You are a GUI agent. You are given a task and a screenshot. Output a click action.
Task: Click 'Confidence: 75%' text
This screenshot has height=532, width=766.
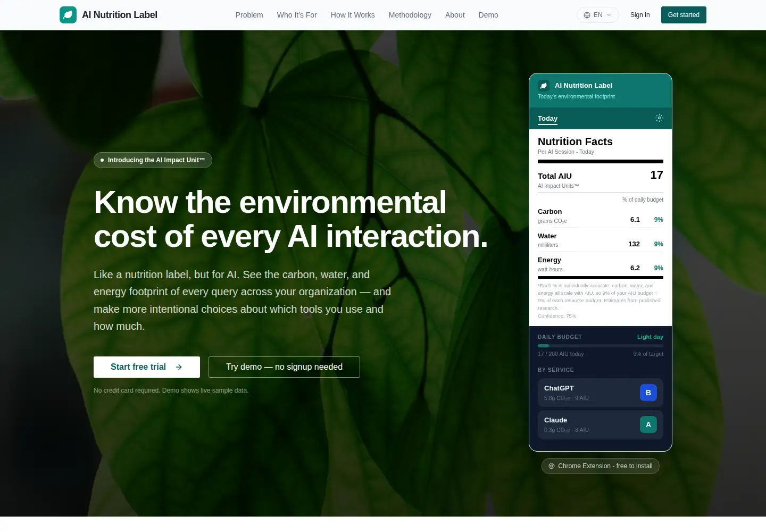pyautogui.click(x=557, y=316)
